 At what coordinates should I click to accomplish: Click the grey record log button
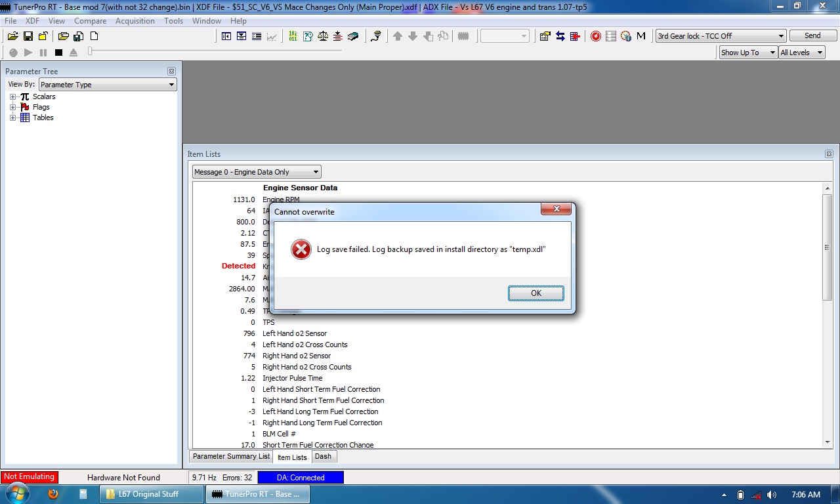(x=13, y=52)
